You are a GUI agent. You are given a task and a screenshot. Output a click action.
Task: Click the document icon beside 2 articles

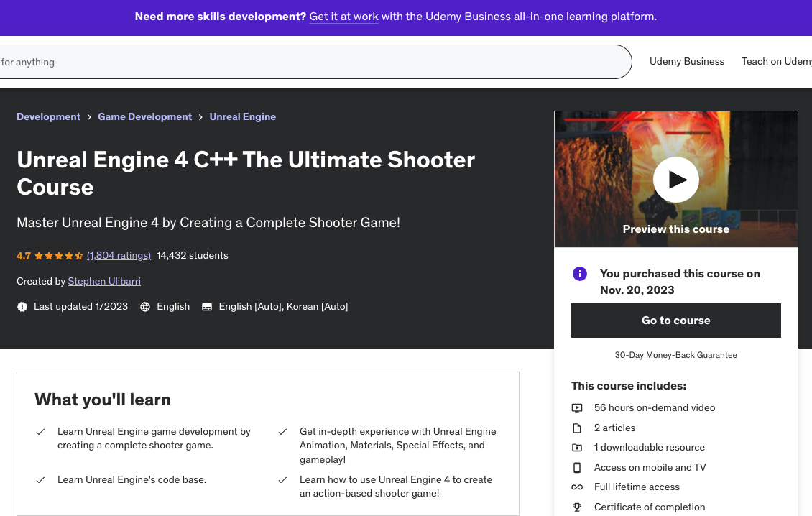point(577,428)
